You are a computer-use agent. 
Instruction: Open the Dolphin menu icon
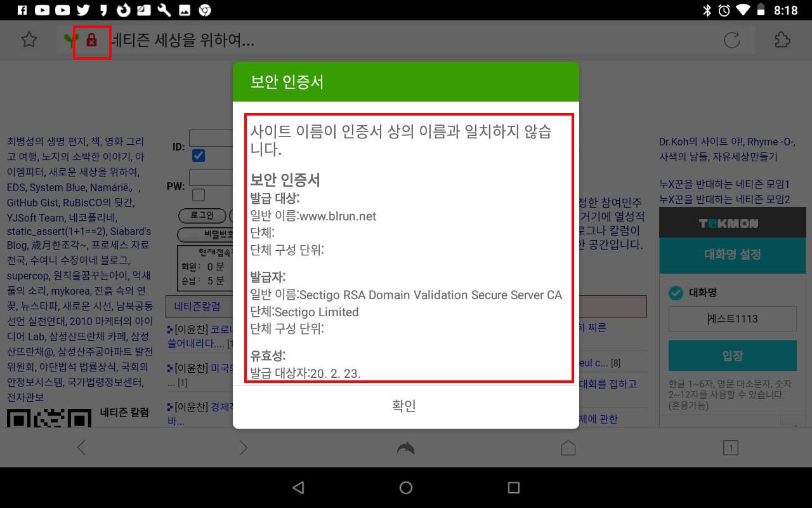coord(406,448)
